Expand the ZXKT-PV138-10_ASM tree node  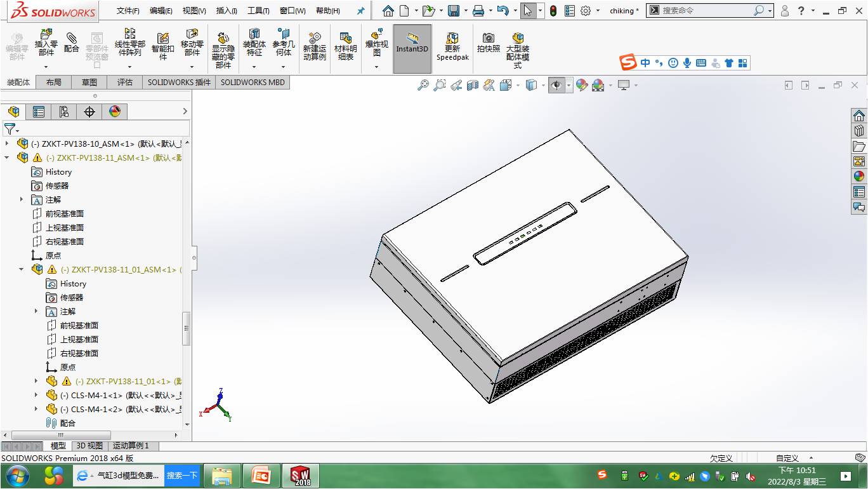(8, 144)
